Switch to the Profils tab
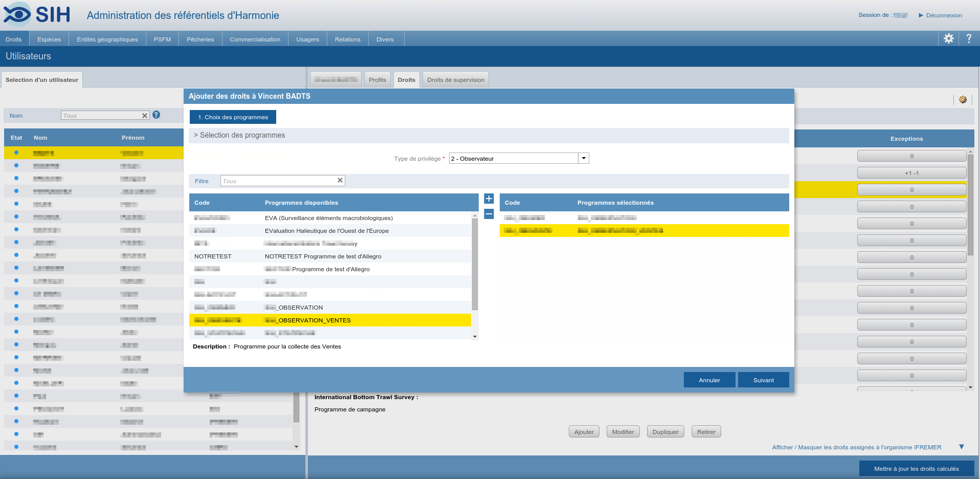Image resolution: width=980 pixels, height=479 pixels. pos(377,80)
